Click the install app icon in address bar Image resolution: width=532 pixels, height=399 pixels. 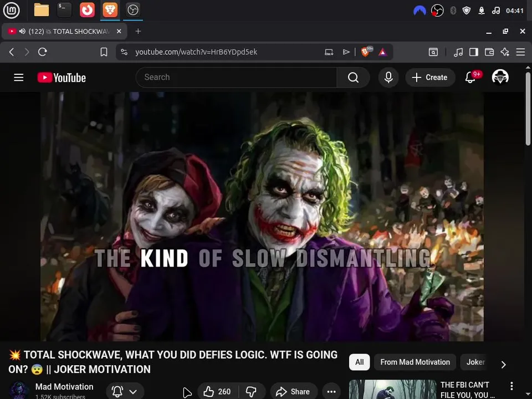pos(329,52)
